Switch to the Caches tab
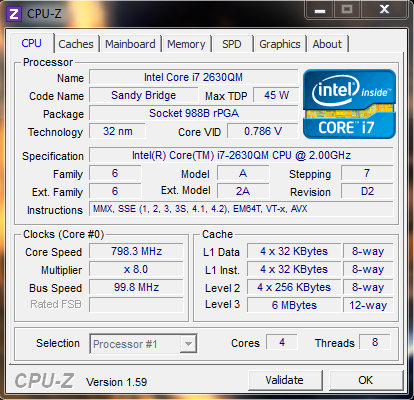Viewport: 414px width, 400px height. (76, 44)
